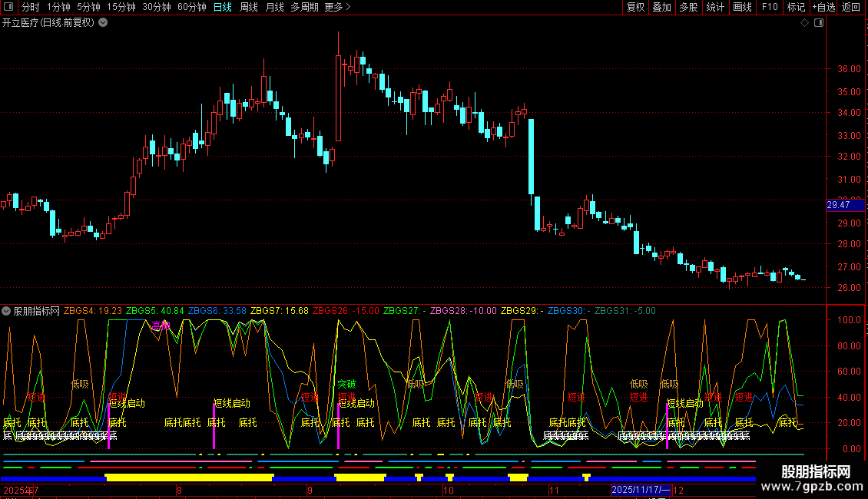Click the 股朋指标网 indicator name
Image resolution: width=868 pixels, height=499 pixels.
pyautogui.click(x=37, y=311)
